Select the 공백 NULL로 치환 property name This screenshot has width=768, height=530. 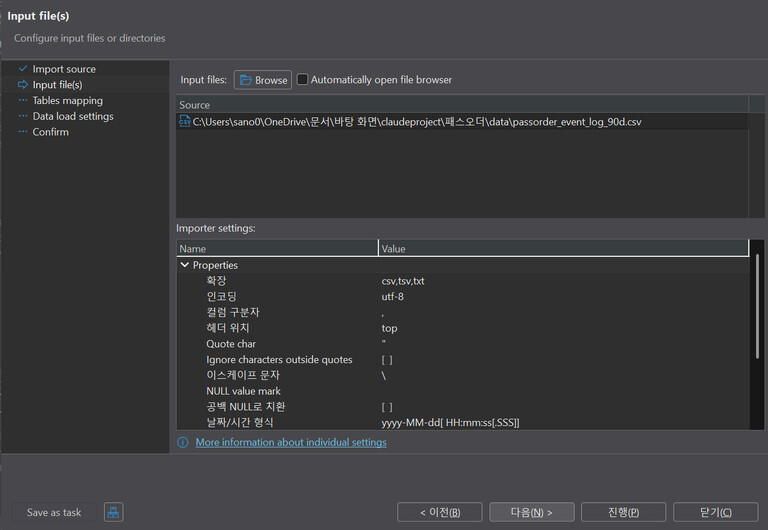pos(245,407)
